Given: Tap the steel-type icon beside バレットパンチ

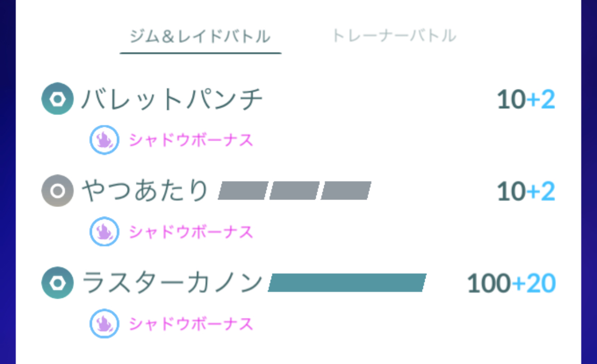Looking at the screenshot, I should (57, 99).
